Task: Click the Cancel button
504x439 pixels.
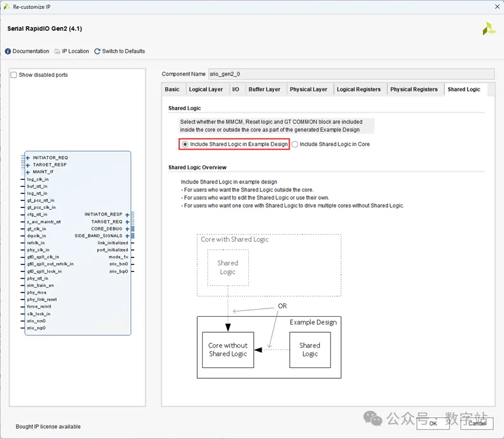Action: point(476,423)
